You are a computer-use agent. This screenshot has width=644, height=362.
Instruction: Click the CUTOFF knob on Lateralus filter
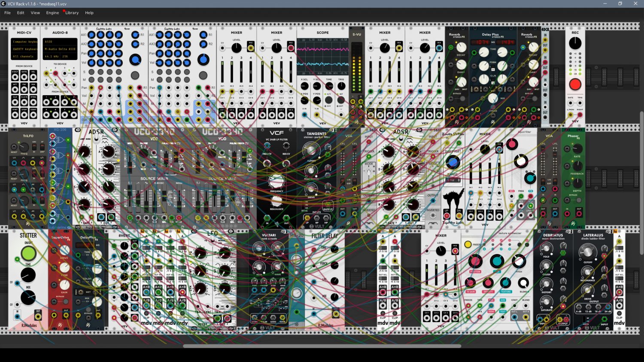click(x=588, y=252)
